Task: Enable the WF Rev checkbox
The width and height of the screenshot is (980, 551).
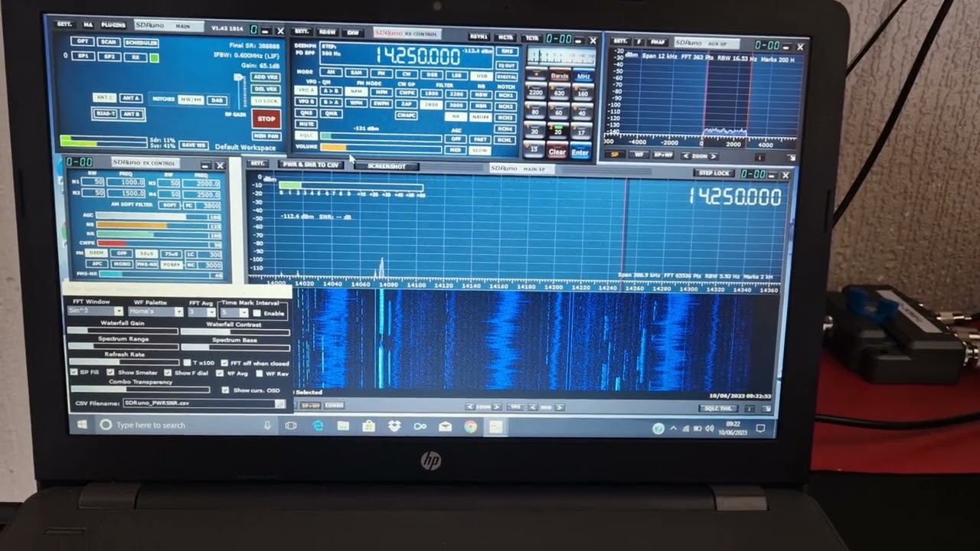Action: click(260, 373)
